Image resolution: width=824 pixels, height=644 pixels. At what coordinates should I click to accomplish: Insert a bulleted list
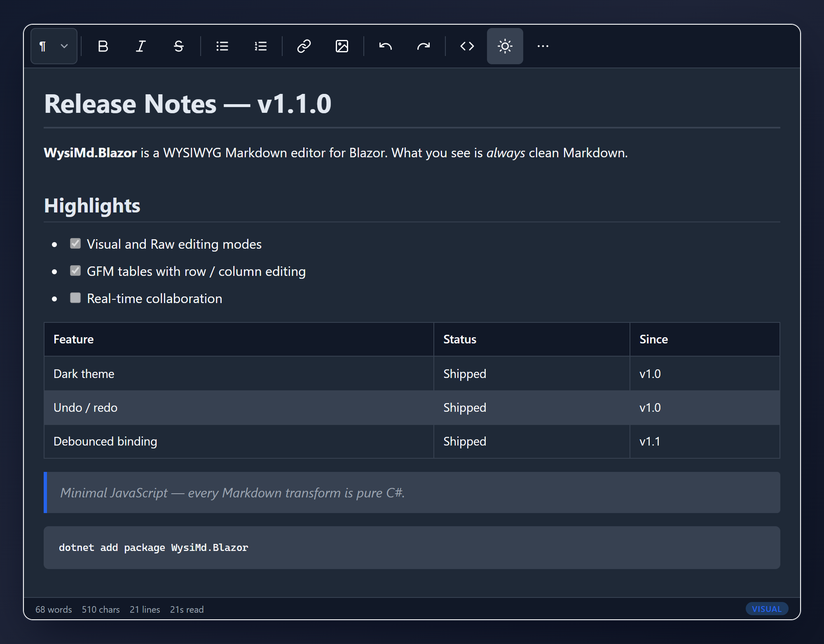point(222,46)
